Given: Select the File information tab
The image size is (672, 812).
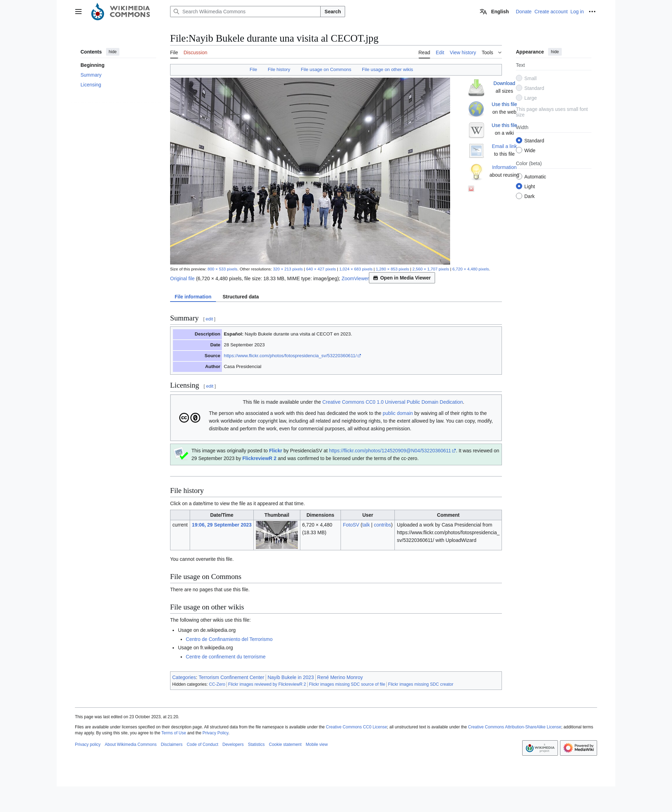Looking at the screenshot, I should (x=192, y=297).
